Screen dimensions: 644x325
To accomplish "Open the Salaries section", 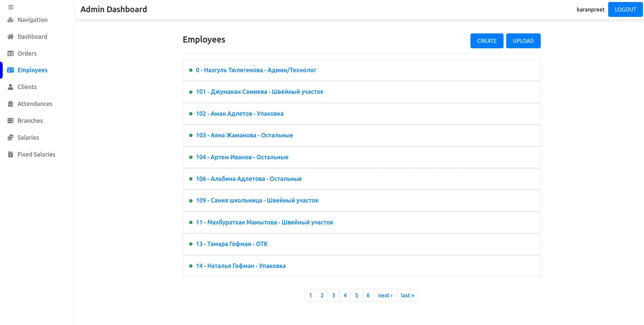I will coord(28,138).
